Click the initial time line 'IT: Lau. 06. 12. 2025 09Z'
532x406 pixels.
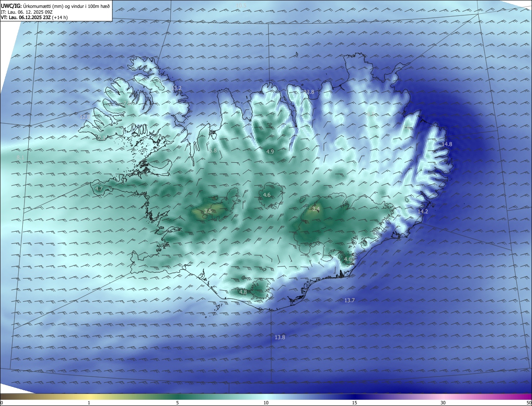pyautogui.click(x=27, y=12)
